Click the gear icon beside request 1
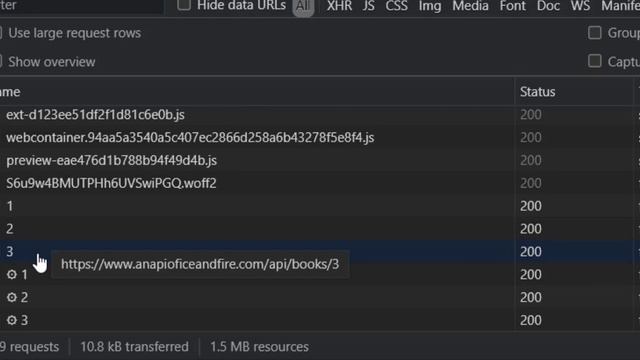640x360 pixels. point(12,274)
